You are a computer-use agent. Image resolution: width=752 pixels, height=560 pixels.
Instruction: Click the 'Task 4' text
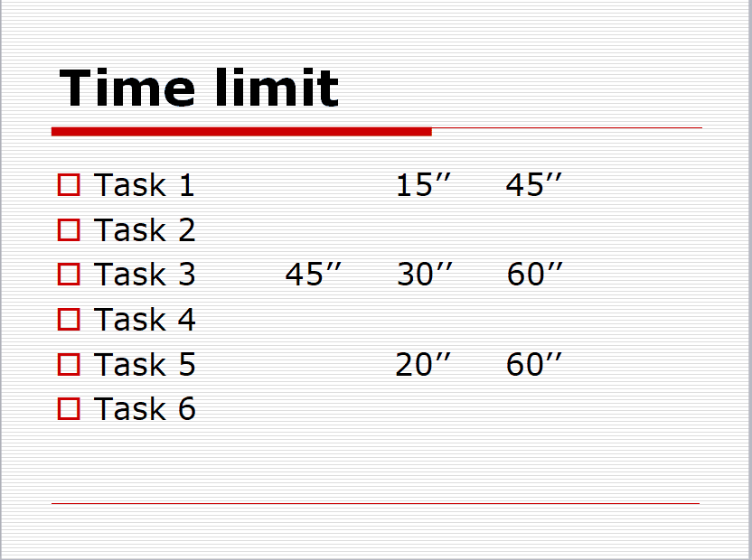click(145, 320)
